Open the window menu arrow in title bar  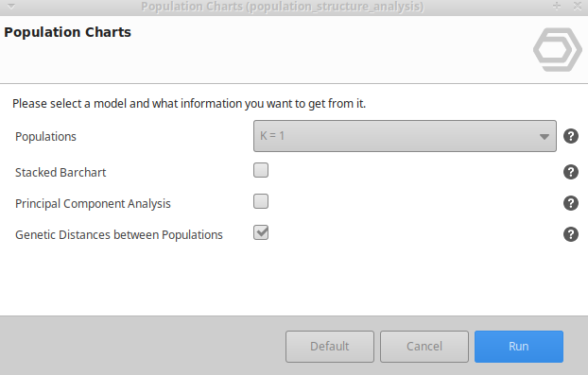click(11, 7)
